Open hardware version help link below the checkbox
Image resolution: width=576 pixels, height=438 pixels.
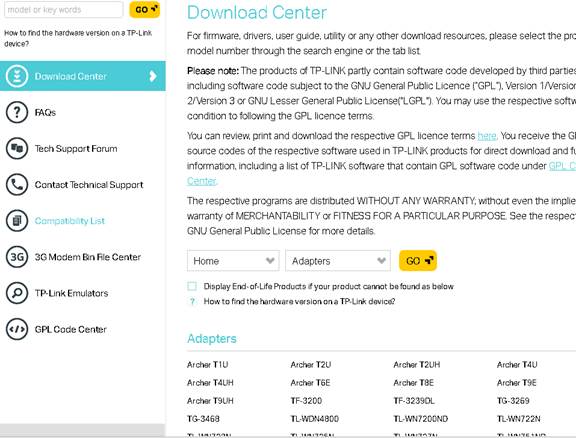click(299, 302)
